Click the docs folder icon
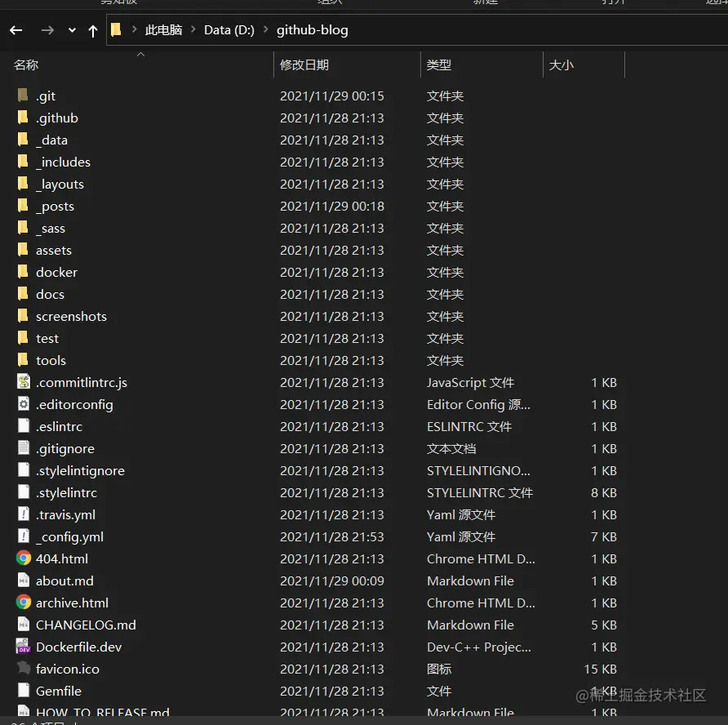This screenshot has width=728, height=725. point(23,294)
